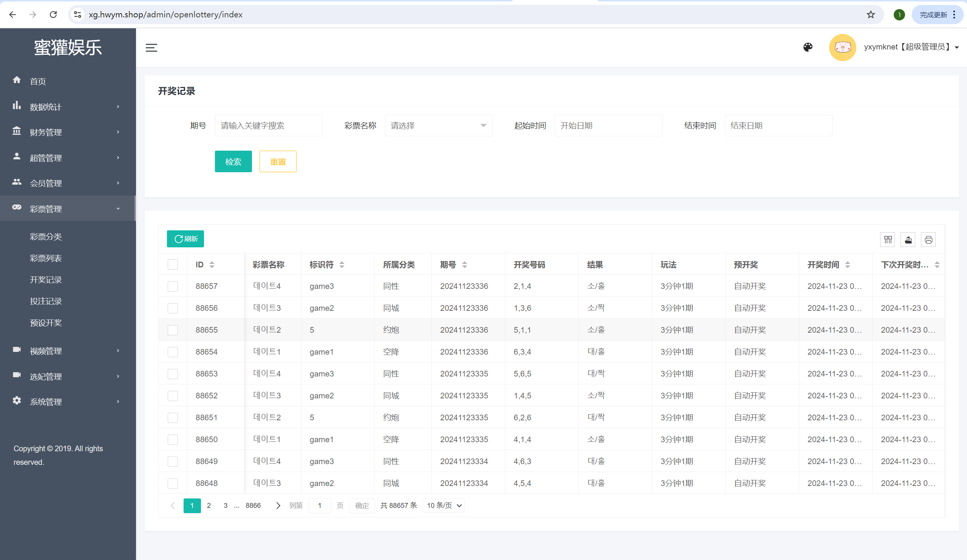
Task: Sort by 开奖时间 column arrows
Action: (848, 265)
